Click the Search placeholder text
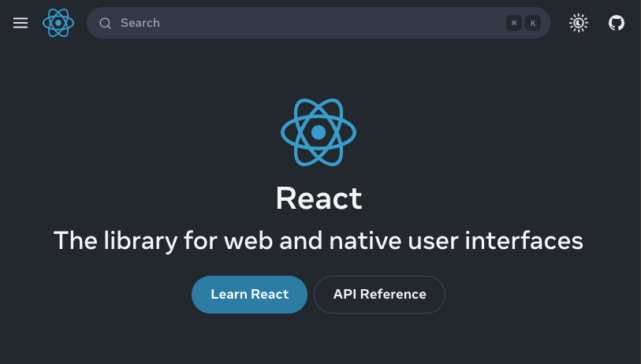This screenshot has width=641, height=364. [140, 23]
